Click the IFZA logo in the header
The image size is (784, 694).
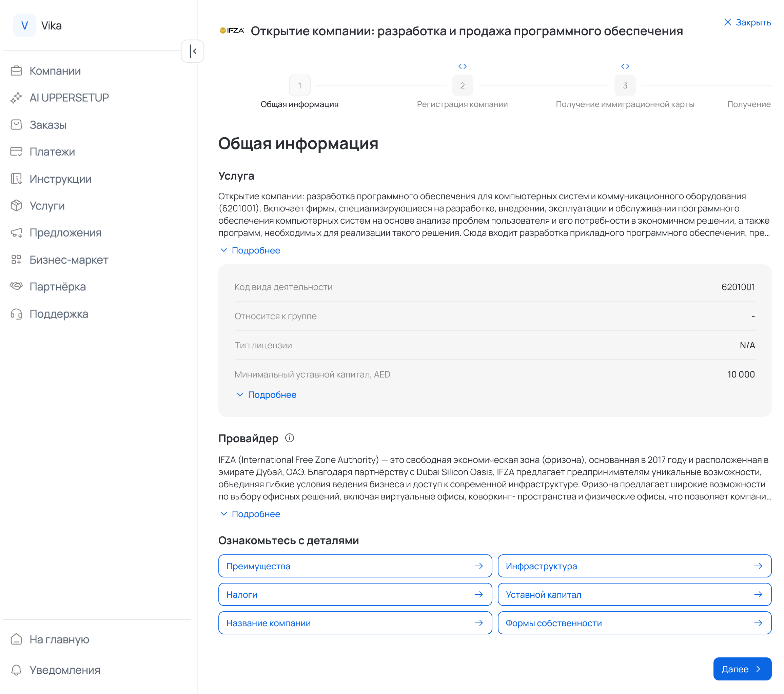pos(232,30)
